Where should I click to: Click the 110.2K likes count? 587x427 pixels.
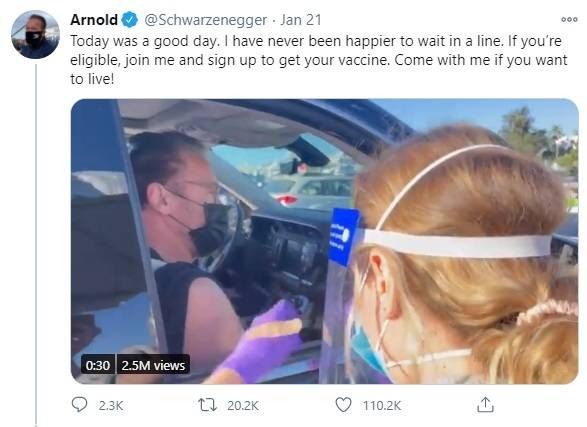pos(382,405)
